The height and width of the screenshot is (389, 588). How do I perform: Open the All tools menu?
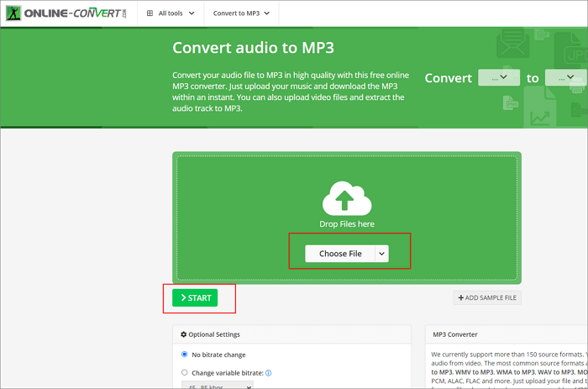click(x=171, y=13)
